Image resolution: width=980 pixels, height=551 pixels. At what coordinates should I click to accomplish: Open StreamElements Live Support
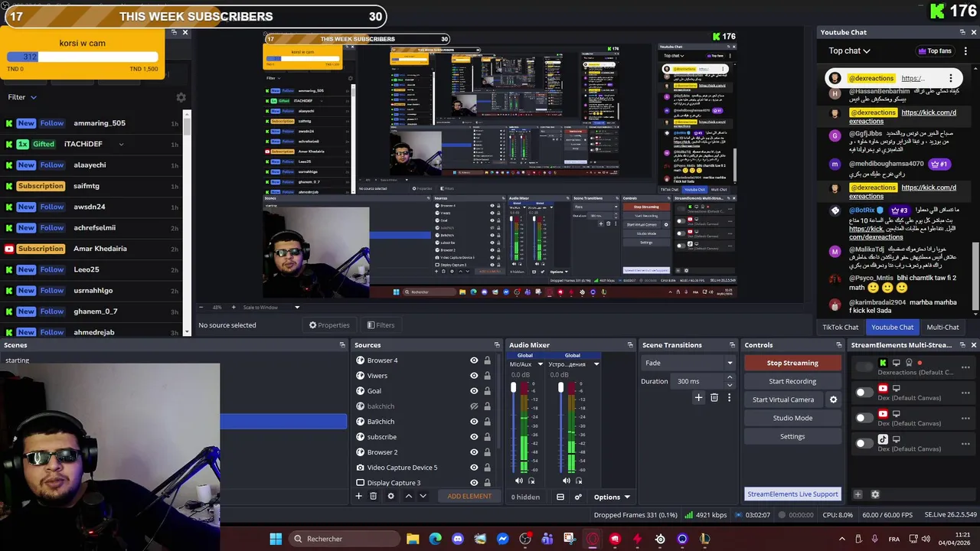792,494
